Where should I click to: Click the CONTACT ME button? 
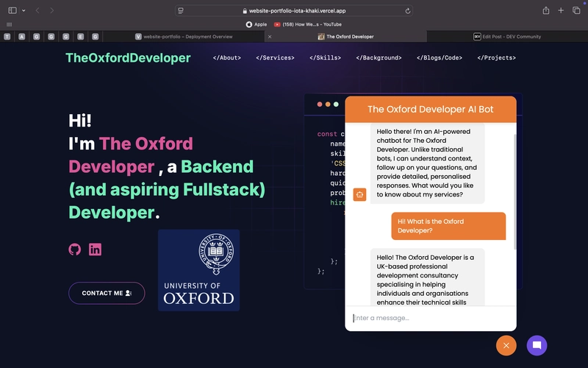click(x=107, y=293)
